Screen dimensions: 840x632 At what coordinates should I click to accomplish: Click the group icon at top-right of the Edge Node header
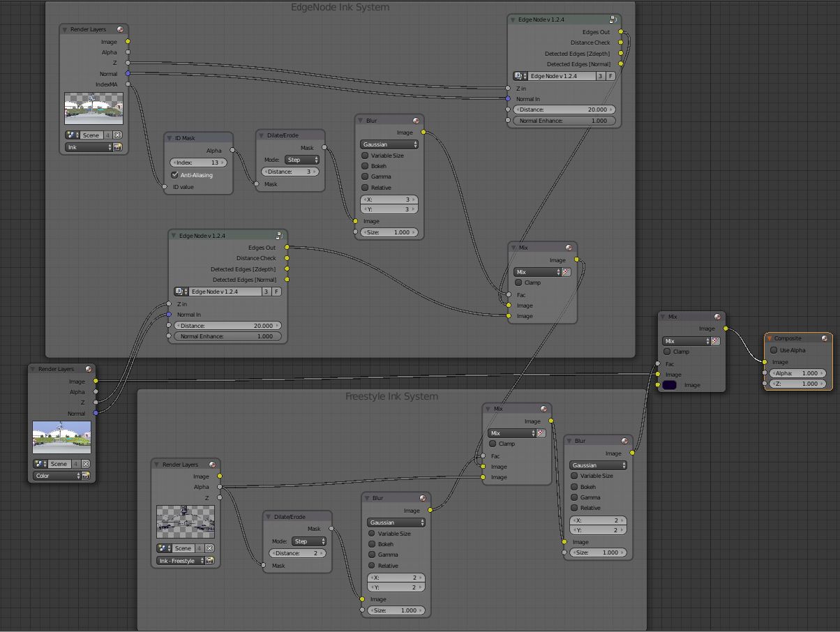pyautogui.click(x=613, y=20)
